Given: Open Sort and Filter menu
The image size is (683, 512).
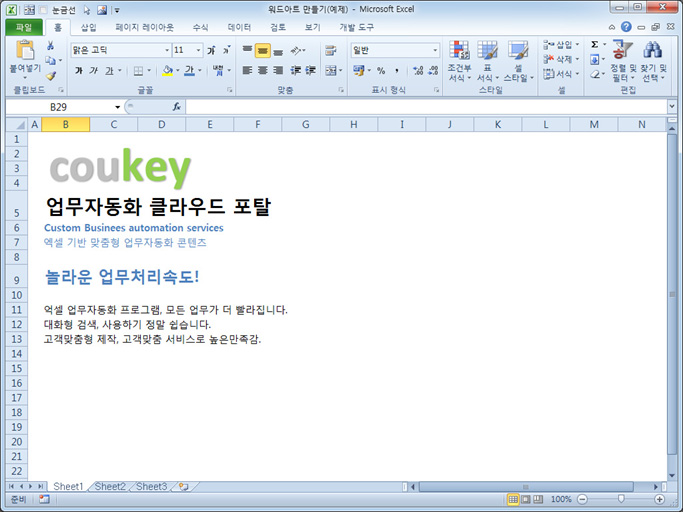Looking at the screenshot, I should coord(623,61).
